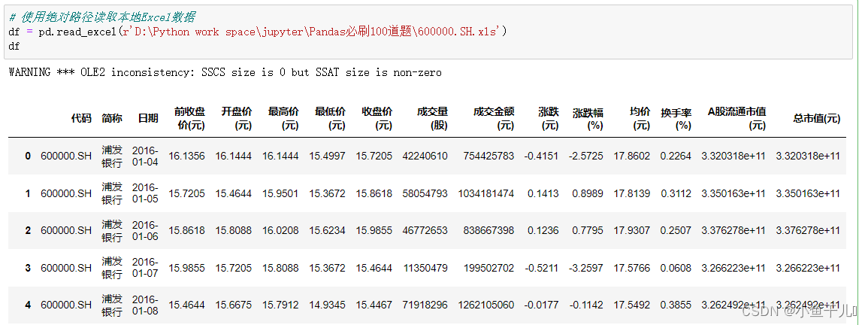Click the 前收盘价(元) column header

(189, 119)
